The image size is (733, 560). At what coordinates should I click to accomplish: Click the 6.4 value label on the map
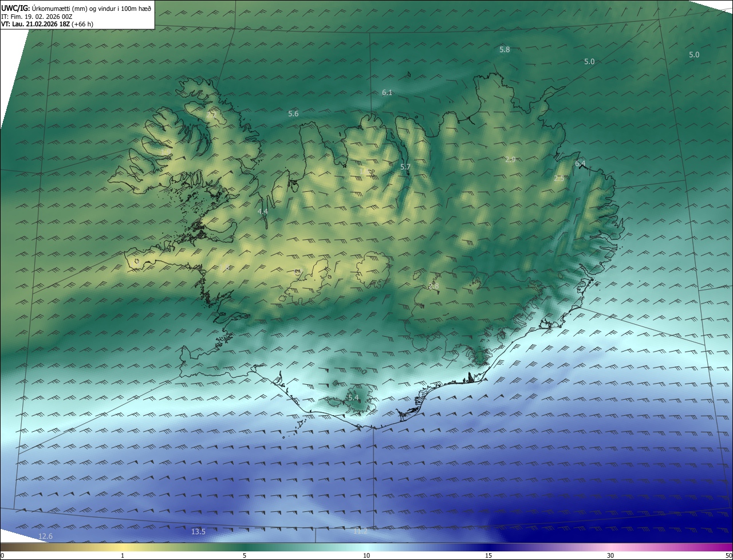580,164
